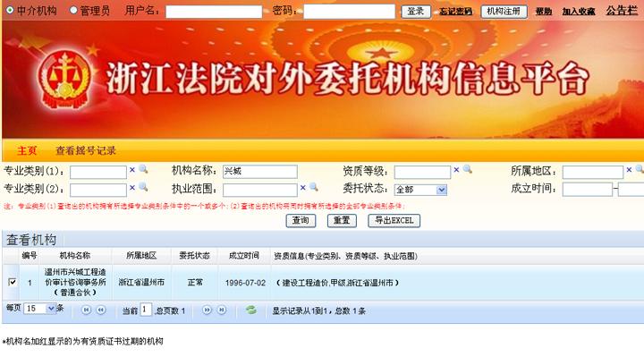Open 资质等级 search magnifier icon
The width and height of the screenshot is (644, 357).
[x=468, y=169]
